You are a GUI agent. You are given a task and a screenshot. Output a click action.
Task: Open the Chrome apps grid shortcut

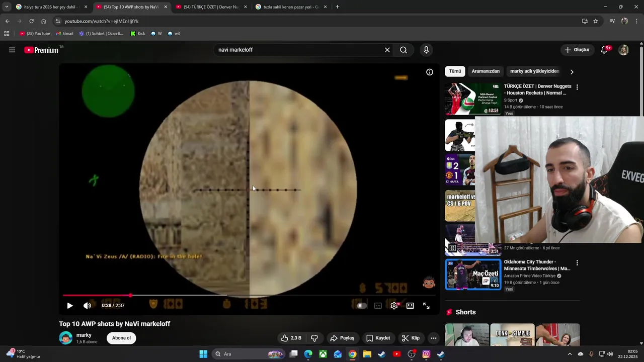(x=7, y=34)
